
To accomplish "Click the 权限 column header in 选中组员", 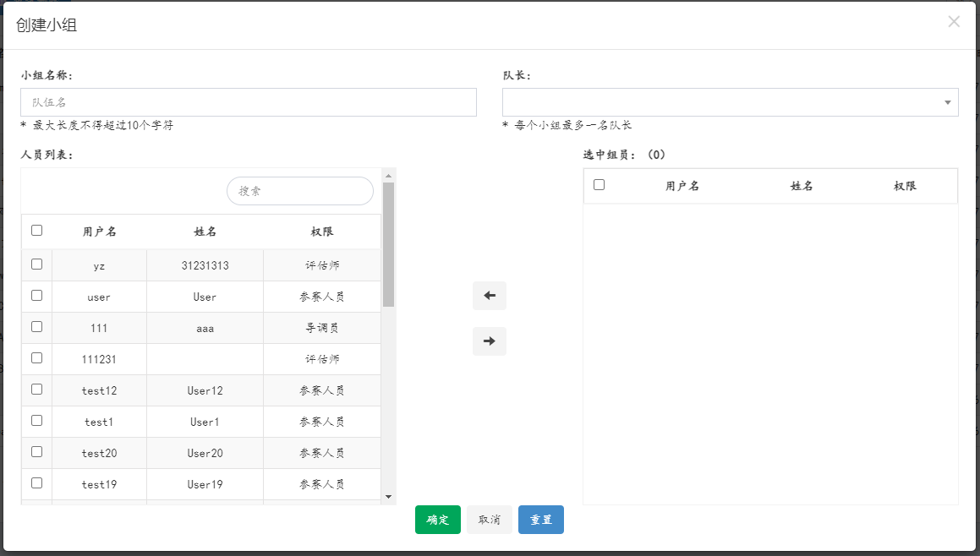I will (905, 186).
